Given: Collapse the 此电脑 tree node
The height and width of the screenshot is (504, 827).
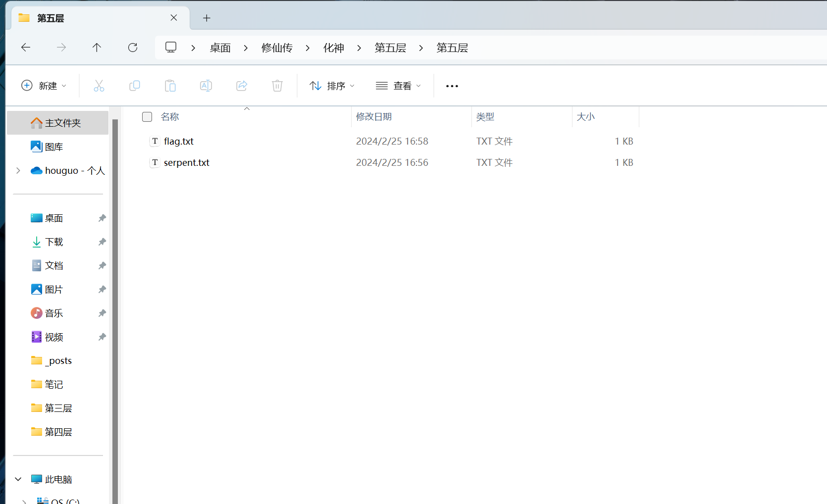Looking at the screenshot, I should coord(18,479).
